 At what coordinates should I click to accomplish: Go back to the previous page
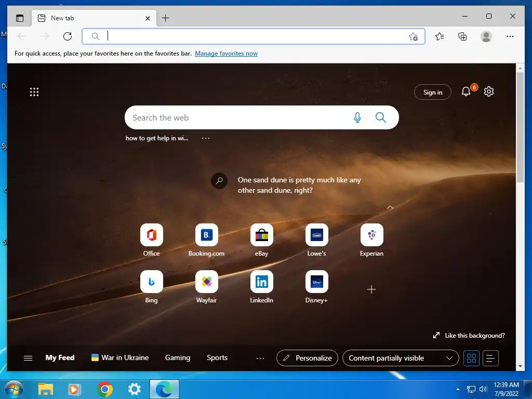22,36
